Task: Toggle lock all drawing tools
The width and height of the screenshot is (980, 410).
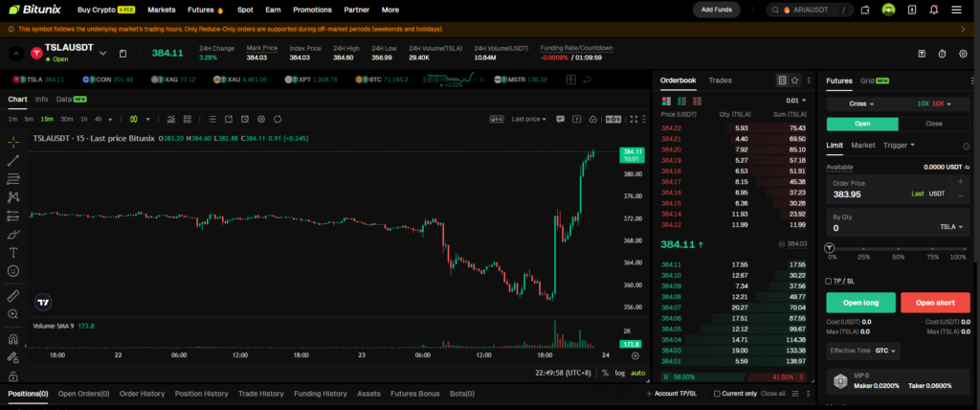Action: click(x=13, y=376)
